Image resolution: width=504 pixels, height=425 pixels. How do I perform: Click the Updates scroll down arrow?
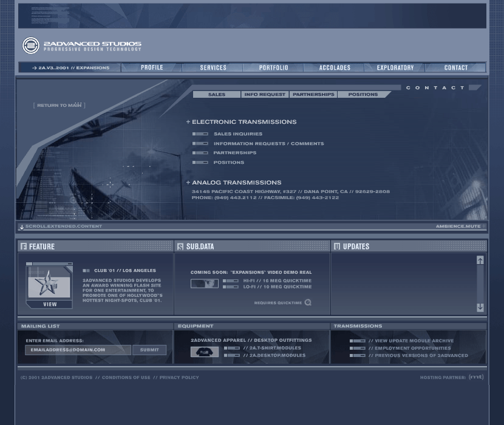click(x=480, y=307)
